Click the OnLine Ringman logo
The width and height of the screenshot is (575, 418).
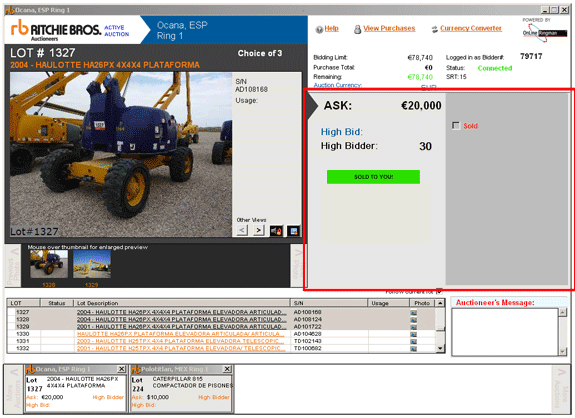pyautogui.click(x=545, y=33)
